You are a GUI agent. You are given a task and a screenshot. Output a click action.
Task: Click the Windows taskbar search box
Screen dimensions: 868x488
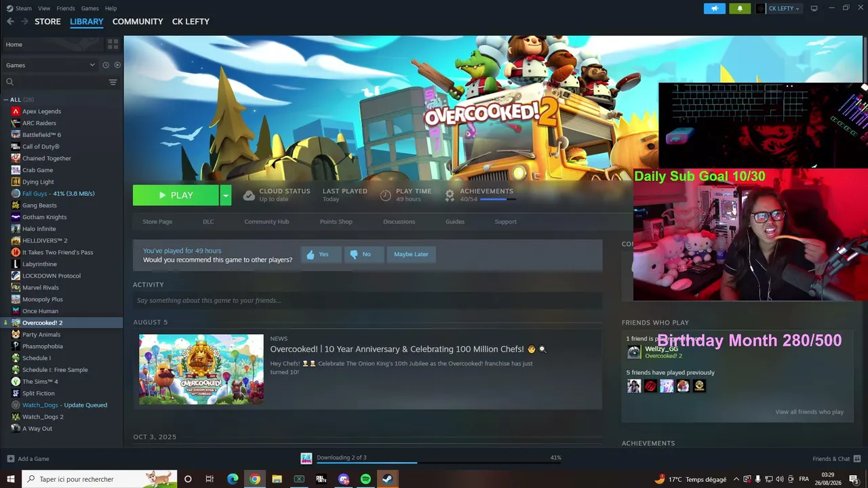pos(99,479)
